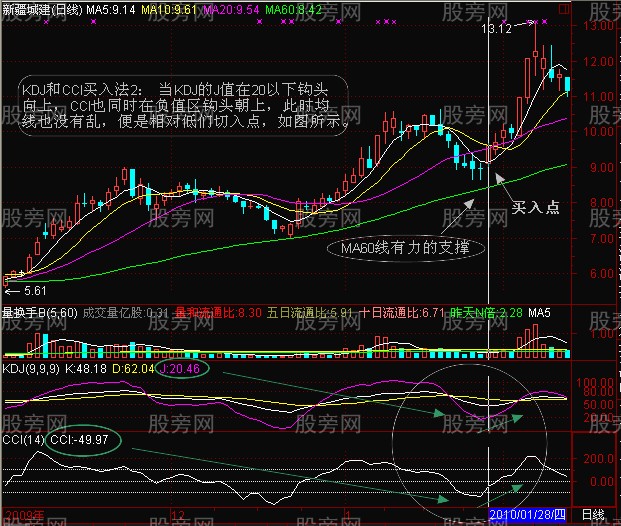The image size is (621, 526).
Task: Click the 1.00 volume axis value
Action: pyautogui.click(x=602, y=334)
